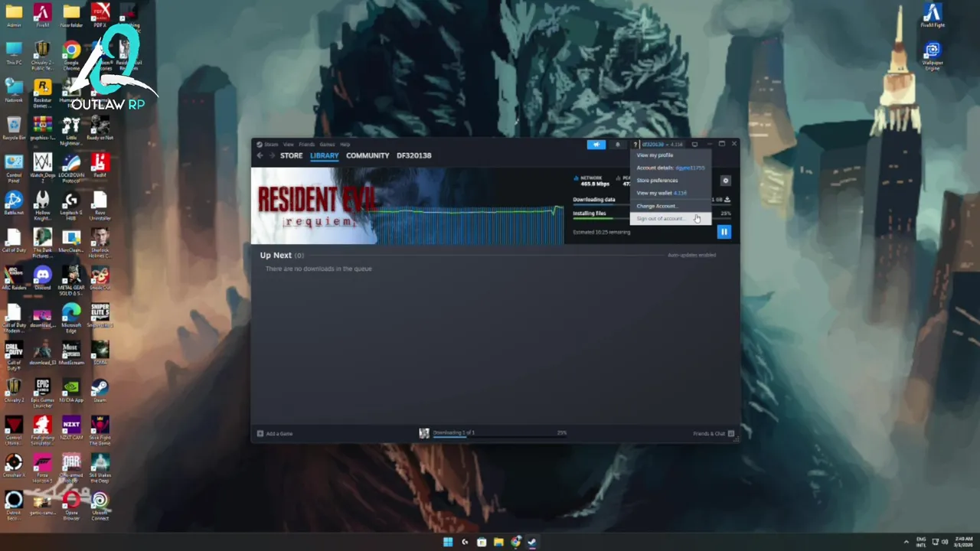Select Change Account
The image size is (980, 551).
pyautogui.click(x=671, y=206)
